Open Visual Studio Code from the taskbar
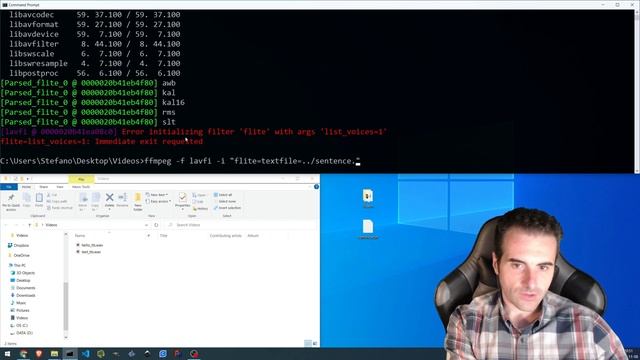The height and width of the screenshot is (360, 640). pyautogui.click(x=85, y=354)
